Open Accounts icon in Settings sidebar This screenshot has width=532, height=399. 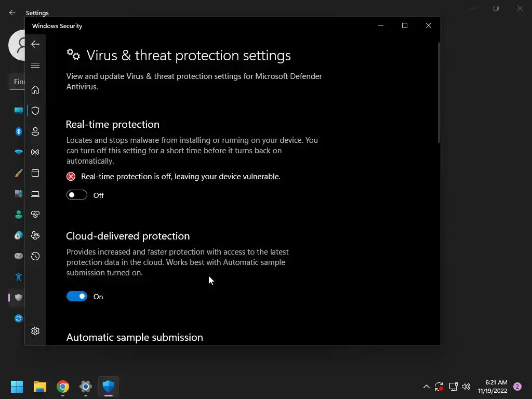(19, 215)
